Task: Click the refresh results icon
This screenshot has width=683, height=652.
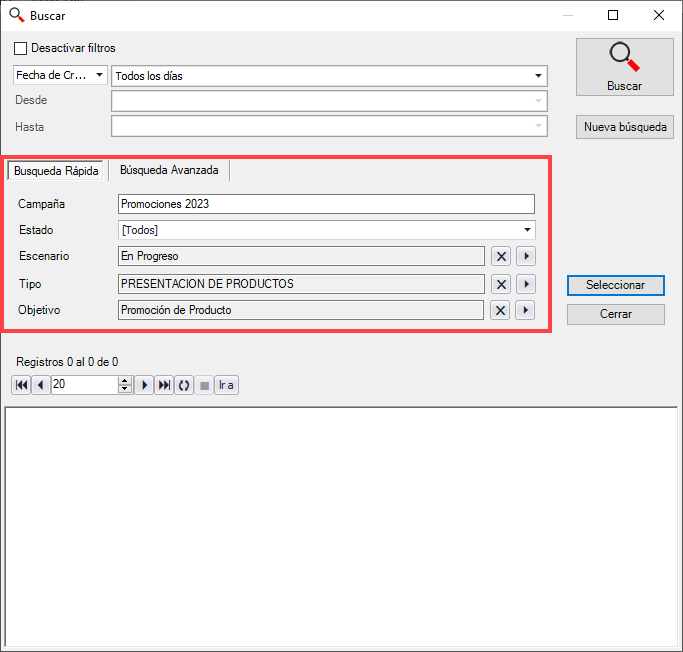Action: tap(184, 385)
